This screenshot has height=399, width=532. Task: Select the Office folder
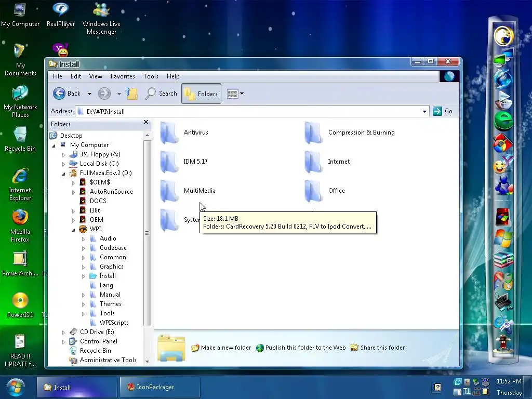[325, 191]
